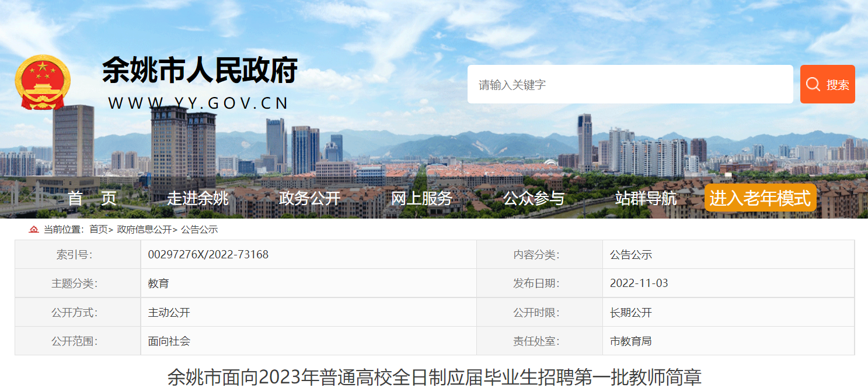Open the 政务公开 navigation item

[309, 198]
